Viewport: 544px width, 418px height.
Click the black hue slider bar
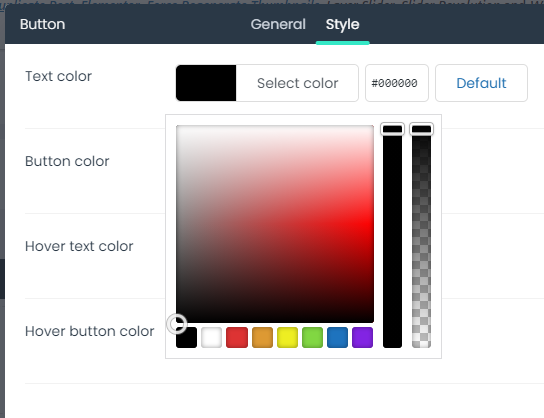click(392, 236)
